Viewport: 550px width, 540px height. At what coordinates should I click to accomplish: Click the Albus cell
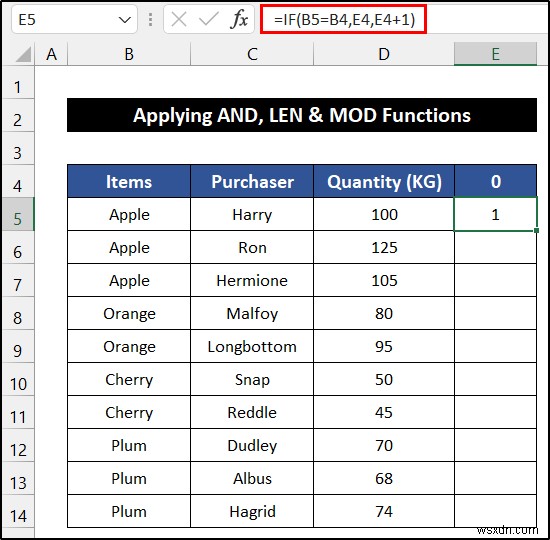pyautogui.click(x=252, y=478)
